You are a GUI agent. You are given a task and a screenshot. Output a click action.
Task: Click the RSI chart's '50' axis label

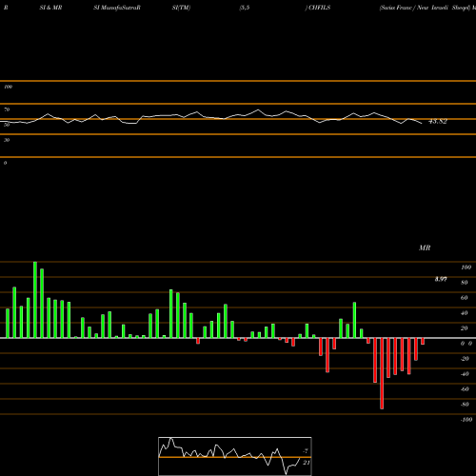coord(7,125)
